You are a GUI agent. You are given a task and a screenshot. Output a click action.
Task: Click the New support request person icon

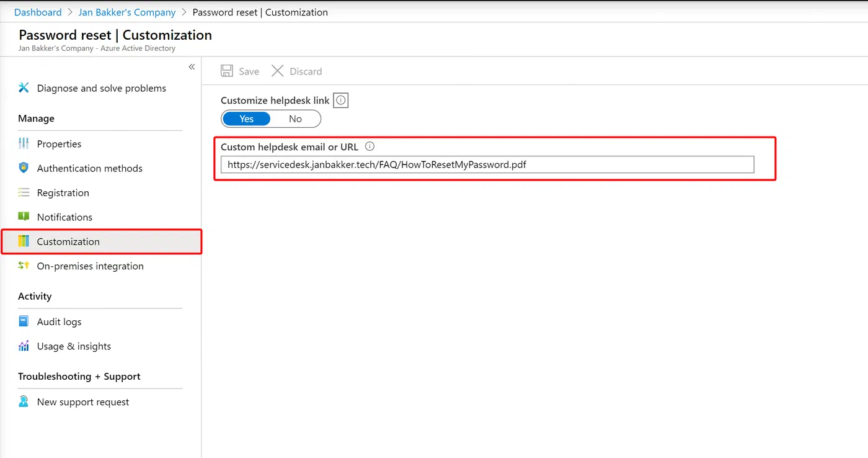[x=24, y=402]
